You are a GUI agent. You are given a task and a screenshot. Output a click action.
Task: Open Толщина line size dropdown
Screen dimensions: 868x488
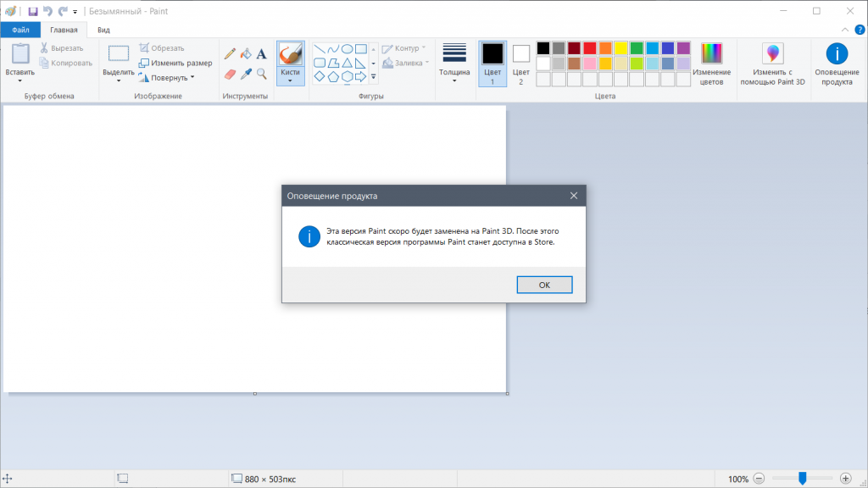(454, 64)
